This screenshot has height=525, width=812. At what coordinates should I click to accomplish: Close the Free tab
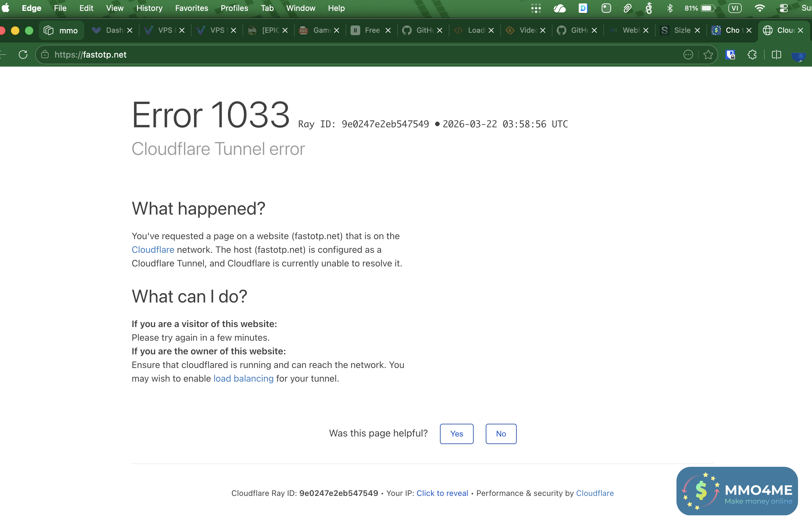(x=388, y=30)
